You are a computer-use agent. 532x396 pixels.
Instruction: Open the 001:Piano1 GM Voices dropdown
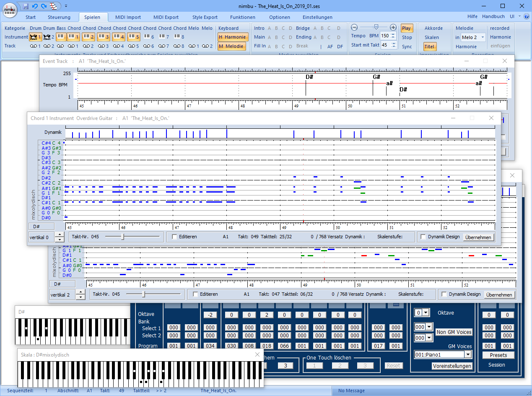(x=468, y=354)
